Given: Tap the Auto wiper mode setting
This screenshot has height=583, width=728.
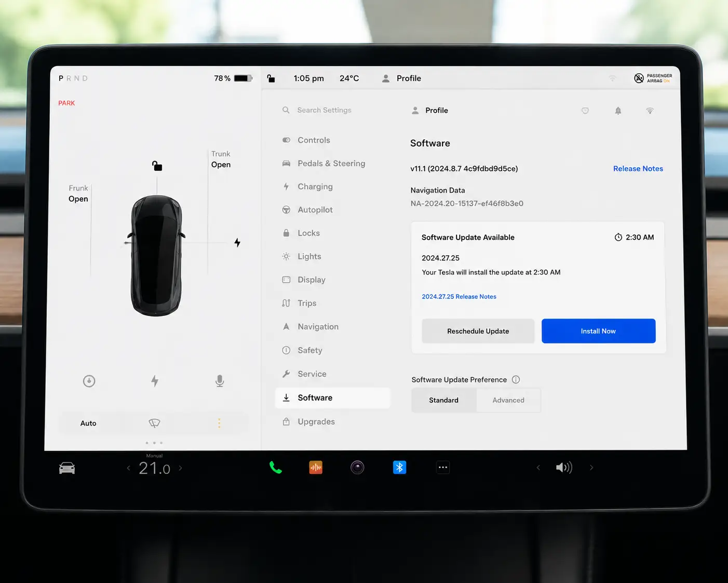Looking at the screenshot, I should tap(88, 423).
